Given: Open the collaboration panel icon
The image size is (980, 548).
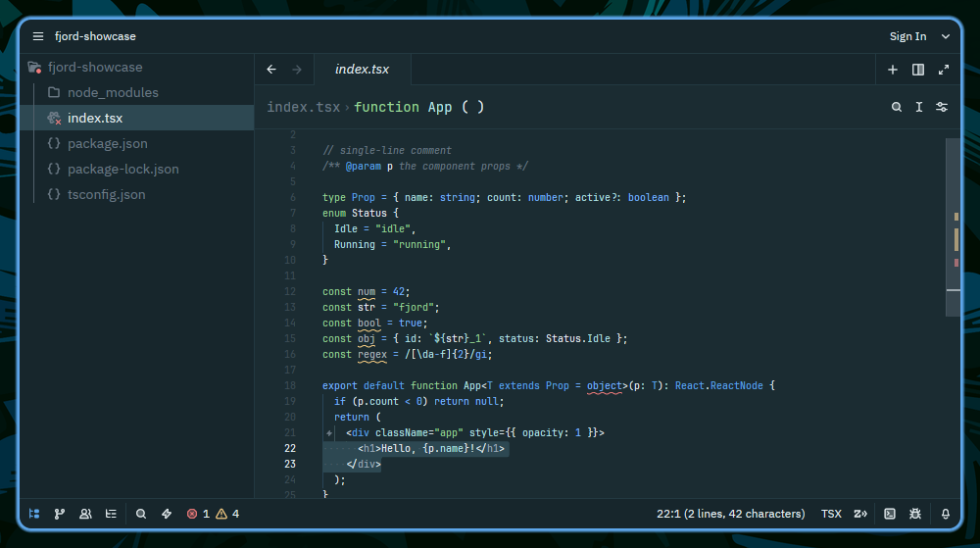Looking at the screenshot, I should pyautogui.click(x=85, y=514).
